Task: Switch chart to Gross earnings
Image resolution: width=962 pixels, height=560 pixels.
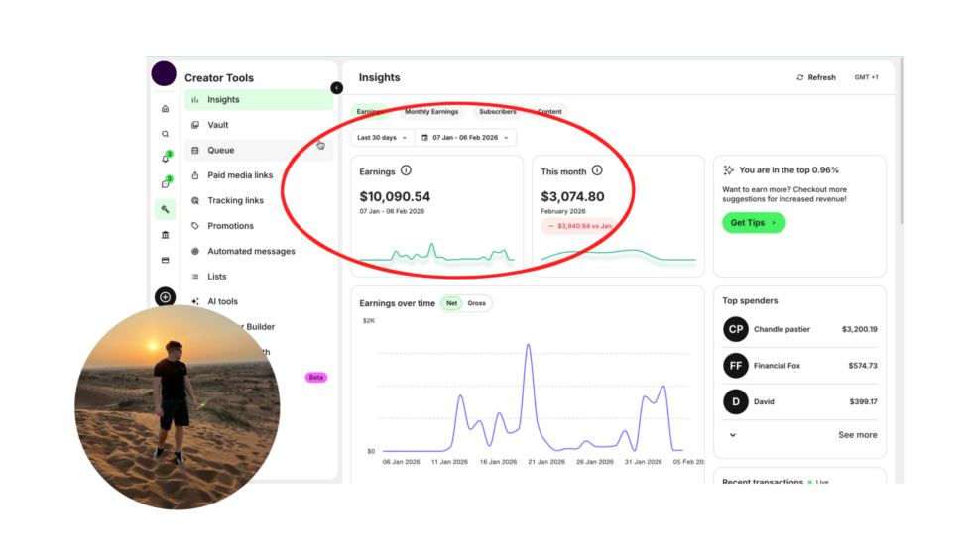Action: [477, 303]
